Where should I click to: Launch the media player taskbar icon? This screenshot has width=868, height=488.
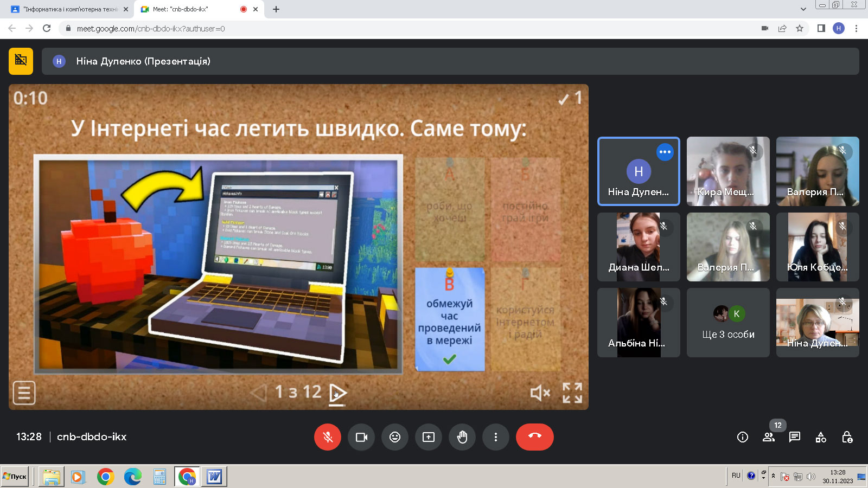pyautogui.click(x=78, y=477)
